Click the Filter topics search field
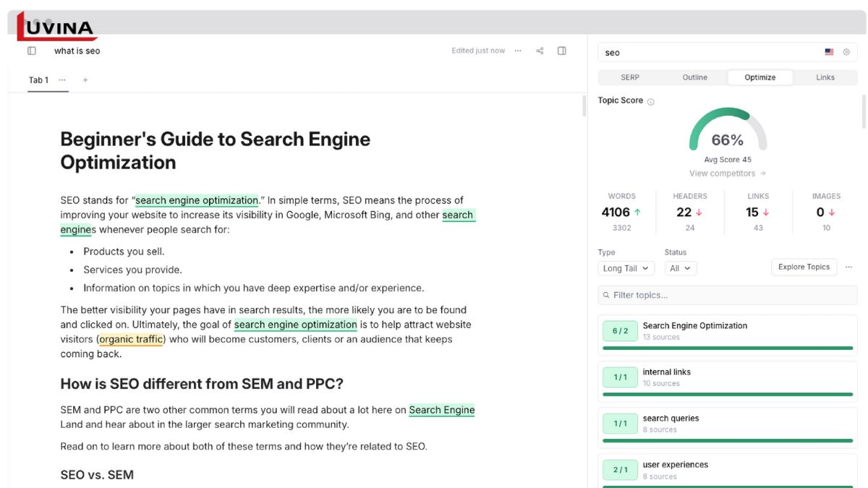868x488 pixels. pos(727,295)
